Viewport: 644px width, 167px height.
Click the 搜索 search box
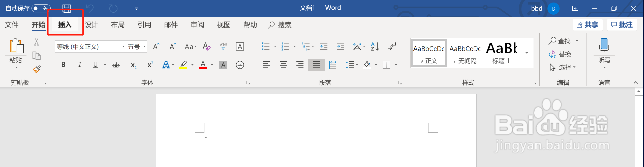click(x=280, y=25)
